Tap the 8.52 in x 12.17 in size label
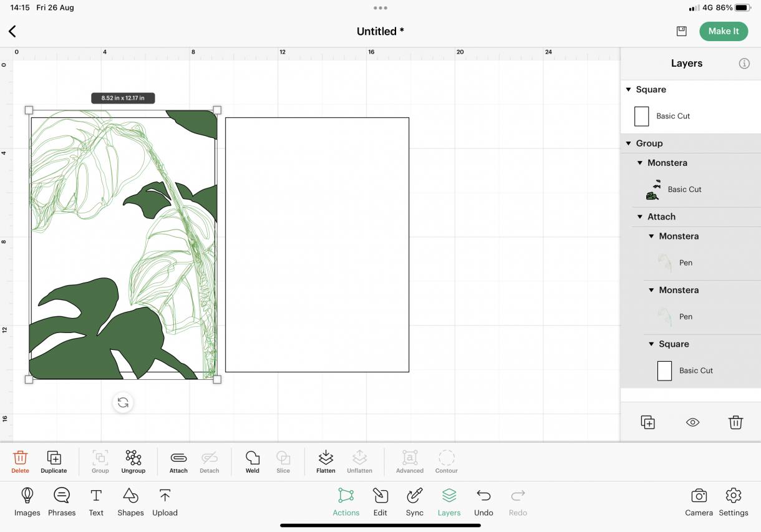Image resolution: width=761 pixels, height=532 pixels. tap(123, 98)
